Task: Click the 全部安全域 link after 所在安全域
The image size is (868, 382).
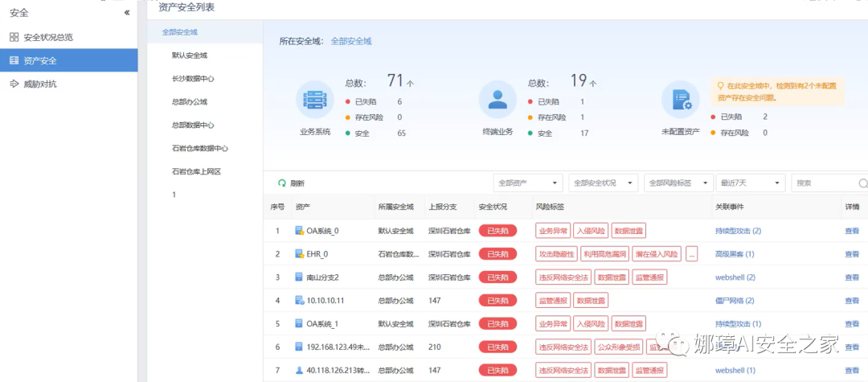Action: [351, 41]
